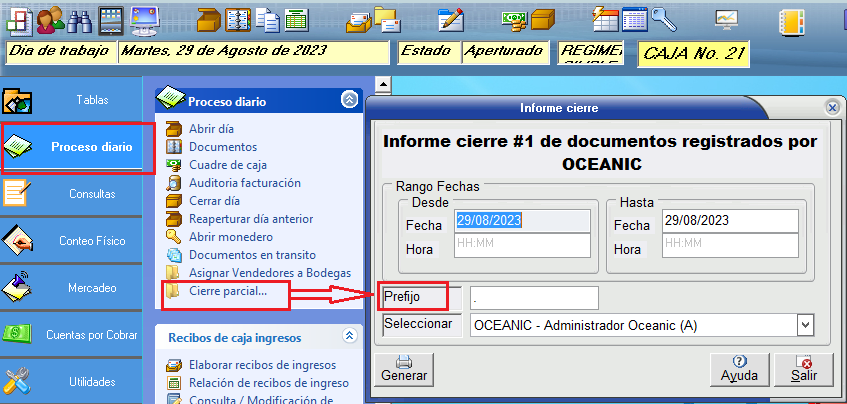Open the key icon in top toolbar
The width and height of the screenshot is (847, 404).
coord(663,19)
